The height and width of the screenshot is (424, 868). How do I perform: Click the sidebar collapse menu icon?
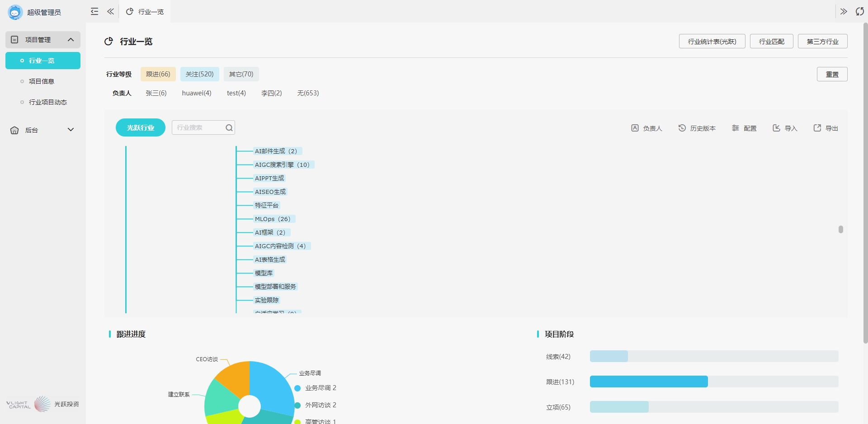pyautogui.click(x=94, y=11)
